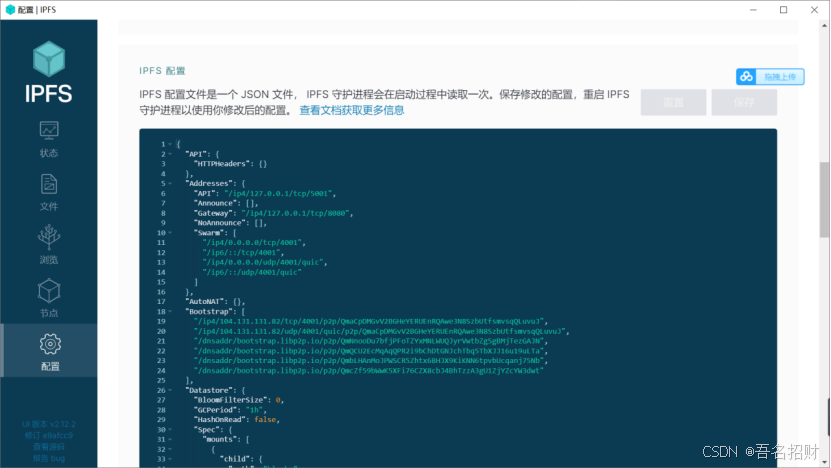
Task: Click the vertical scrollbar thumb of the page
Action: click(825, 199)
